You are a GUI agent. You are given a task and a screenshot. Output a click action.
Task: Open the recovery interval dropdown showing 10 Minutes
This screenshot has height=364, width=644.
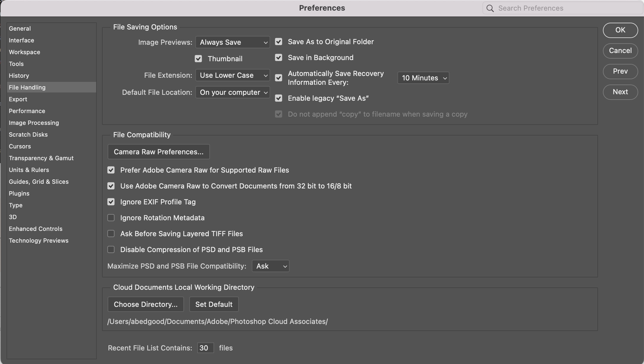pyautogui.click(x=423, y=78)
